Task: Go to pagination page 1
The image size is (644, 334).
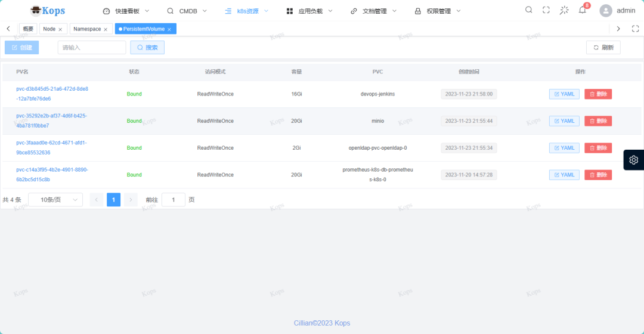Action: coord(113,200)
